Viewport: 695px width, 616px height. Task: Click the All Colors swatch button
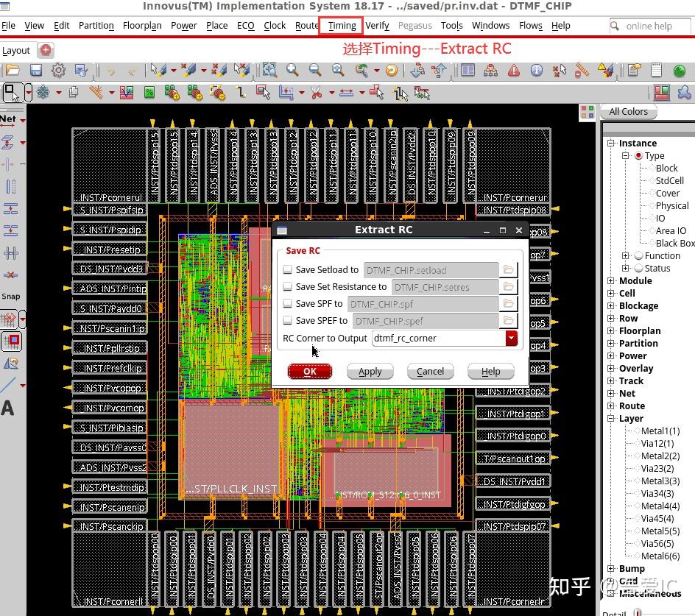click(628, 112)
